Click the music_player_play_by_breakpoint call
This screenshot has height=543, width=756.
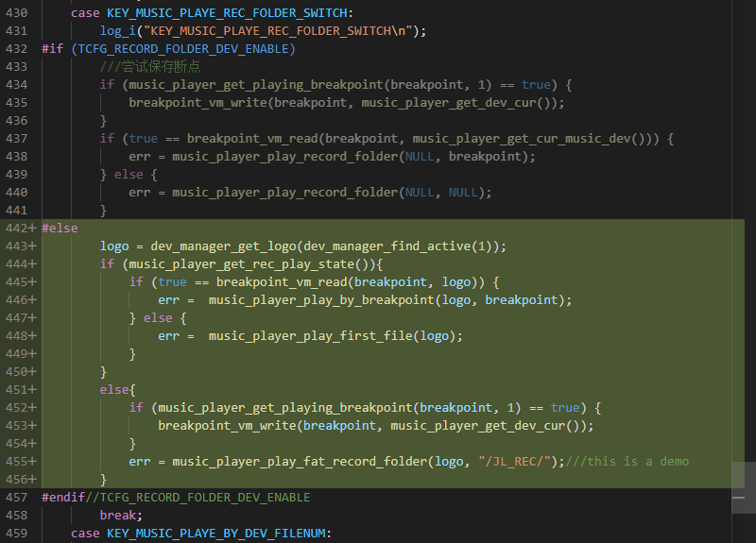click(321, 300)
